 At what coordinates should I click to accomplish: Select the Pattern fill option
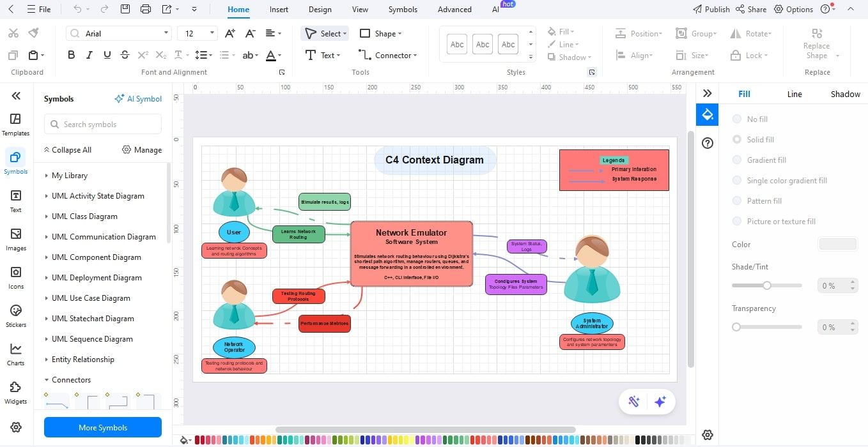(x=736, y=201)
